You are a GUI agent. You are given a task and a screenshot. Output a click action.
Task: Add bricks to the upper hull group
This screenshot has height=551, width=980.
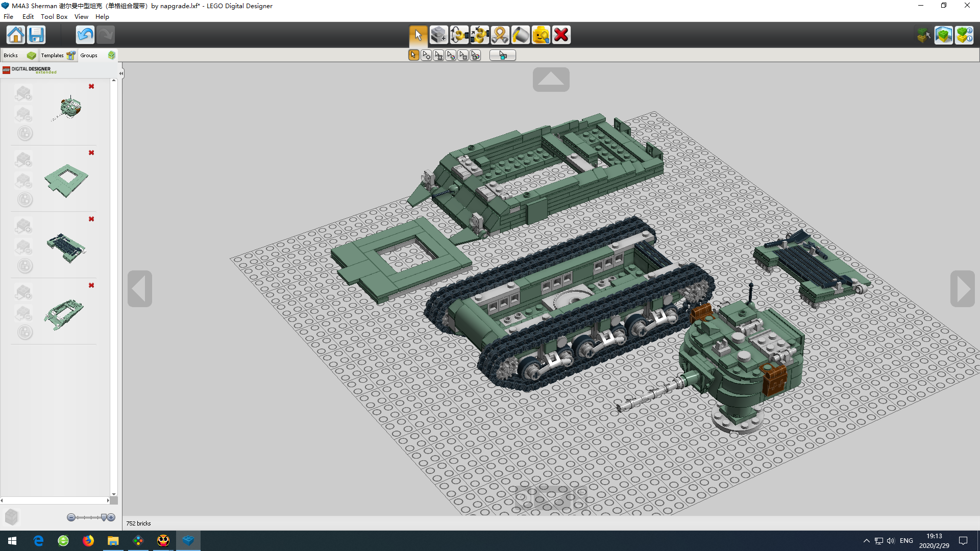coord(23,292)
